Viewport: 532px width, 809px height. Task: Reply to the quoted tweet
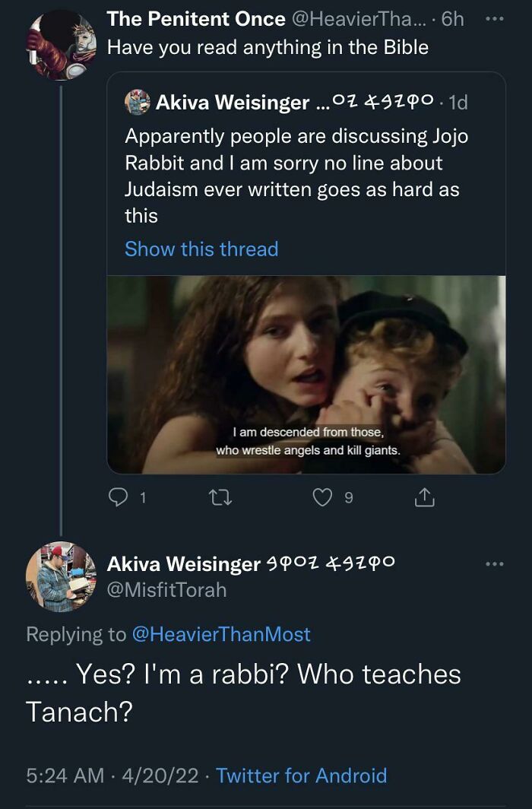pos(120,498)
